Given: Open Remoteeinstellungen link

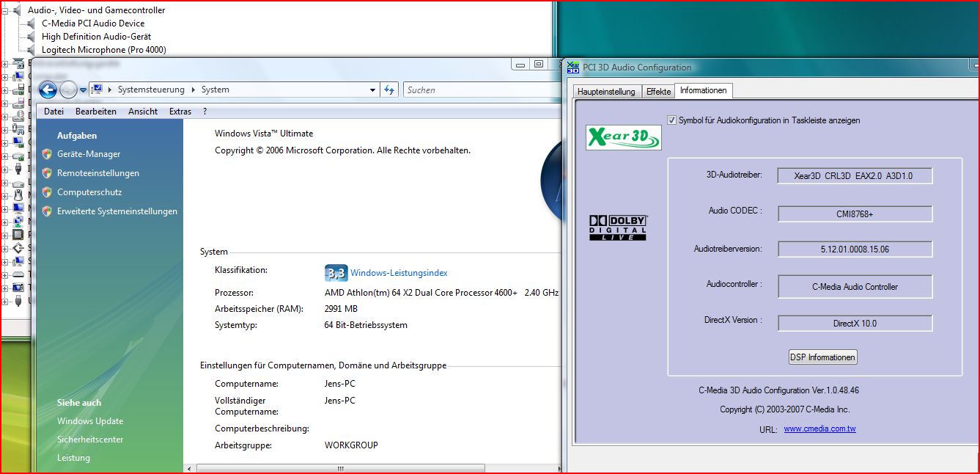Looking at the screenshot, I should 98,173.
